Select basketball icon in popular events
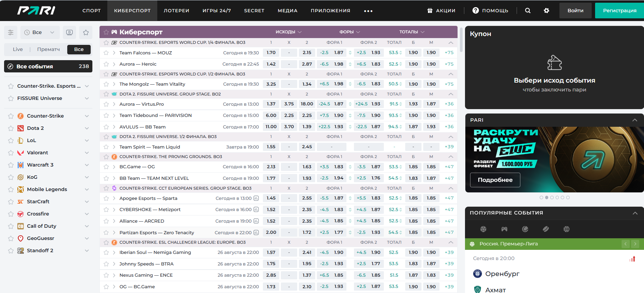This screenshot has height=293, width=644. pos(567,229)
